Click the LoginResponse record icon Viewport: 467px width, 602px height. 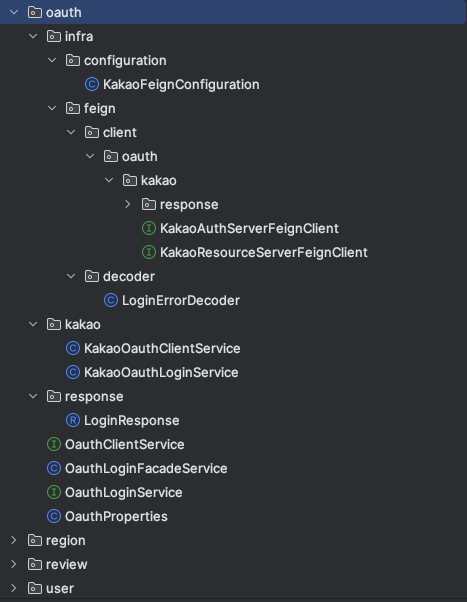click(73, 420)
